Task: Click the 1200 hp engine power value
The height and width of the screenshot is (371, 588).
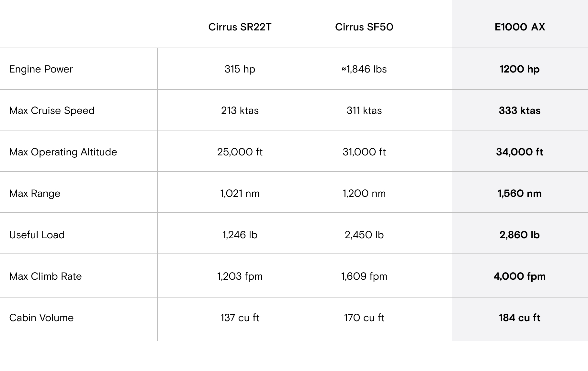Action: tap(520, 69)
